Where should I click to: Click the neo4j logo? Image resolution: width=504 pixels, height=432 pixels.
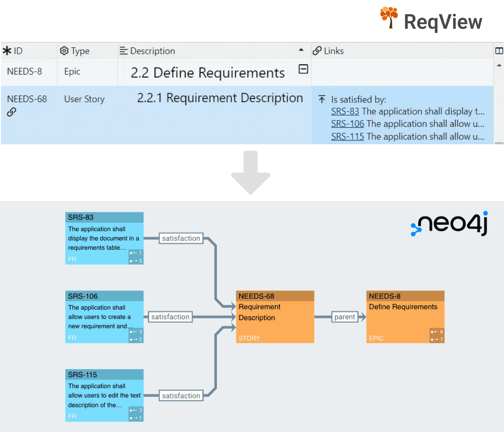[x=449, y=223]
